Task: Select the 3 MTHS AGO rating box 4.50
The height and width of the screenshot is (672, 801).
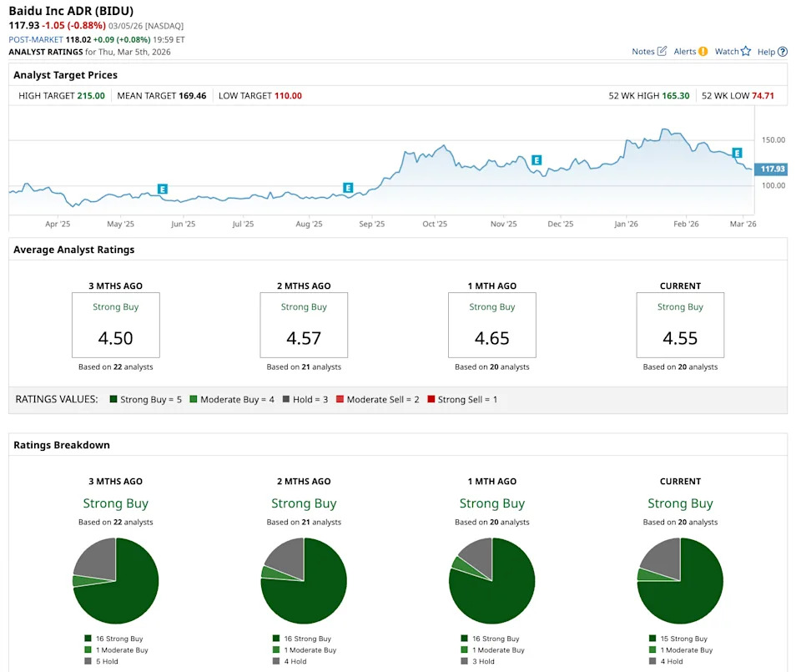Action: (x=116, y=326)
